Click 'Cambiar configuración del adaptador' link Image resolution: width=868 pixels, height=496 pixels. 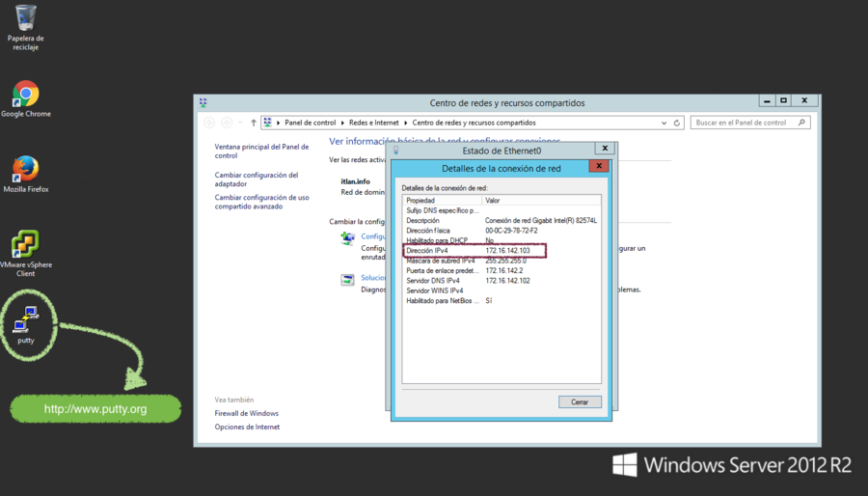[257, 179]
